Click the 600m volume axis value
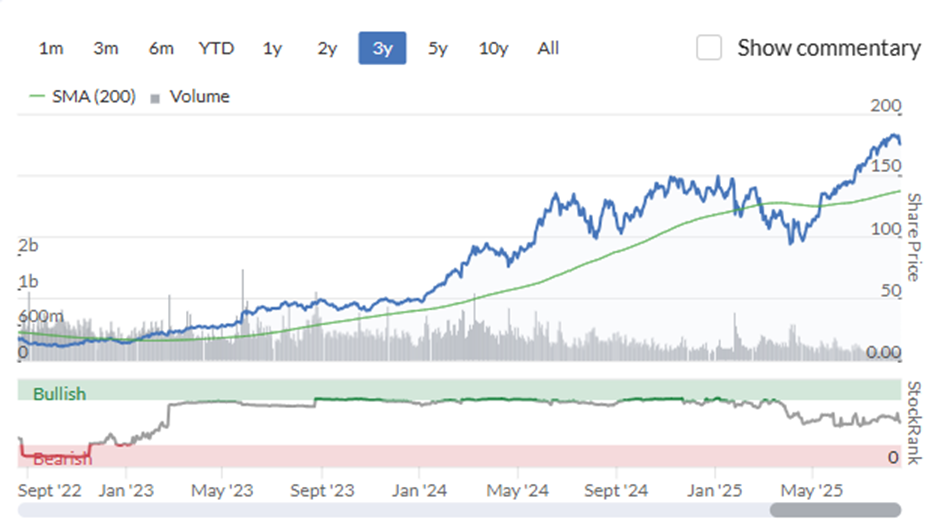This screenshot has width=940, height=531. (40, 315)
